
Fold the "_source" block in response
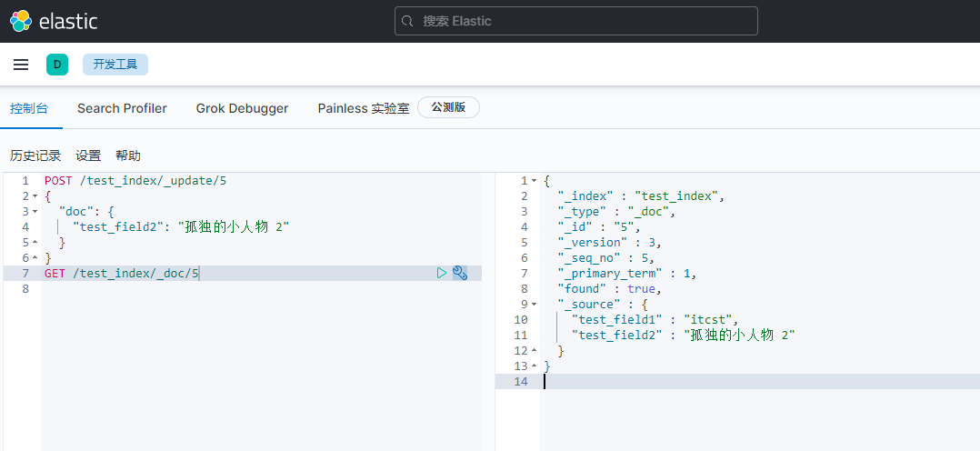(x=534, y=305)
